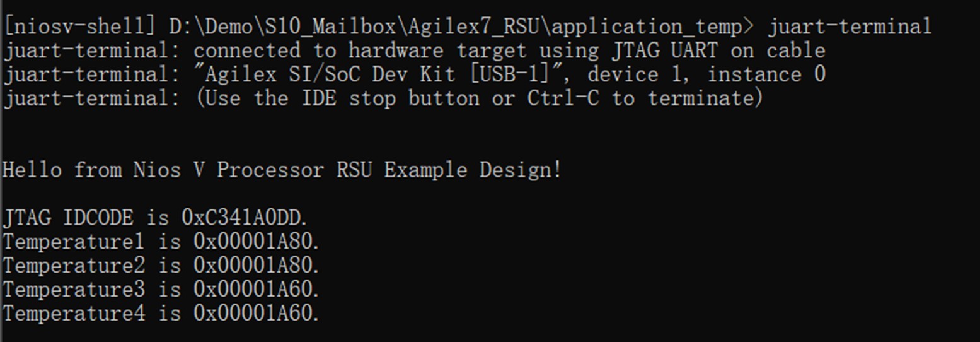980x342 pixels.
Task: Click the juart-terminal command at the prompt
Action: click(849, 27)
